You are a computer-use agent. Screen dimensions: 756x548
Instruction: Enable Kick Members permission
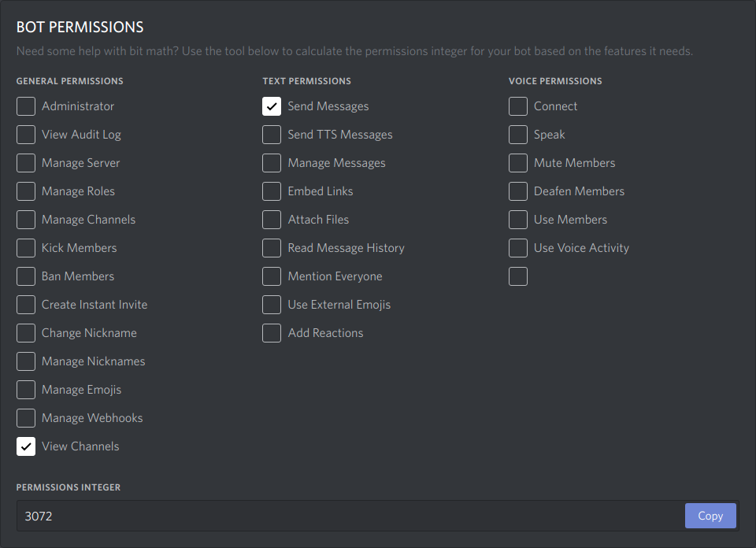point(26,248)
